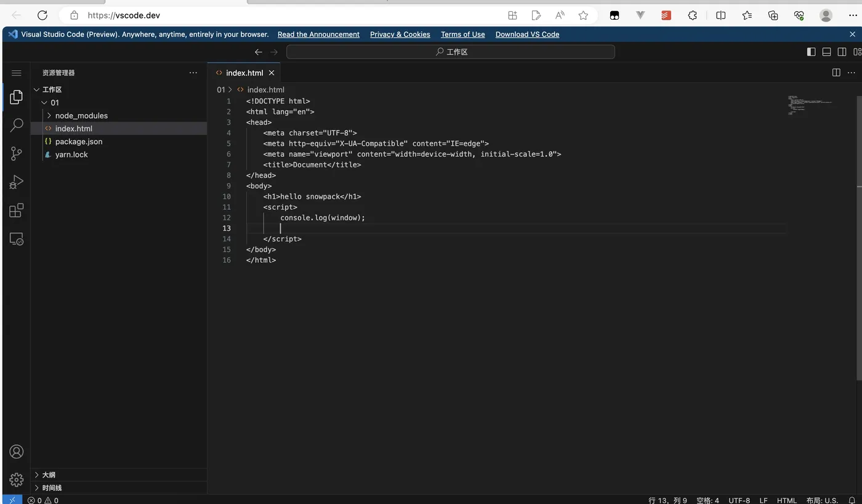862x504 pixels.
Task: Open the Explorer view in activity bar
Action: (17, 97)
